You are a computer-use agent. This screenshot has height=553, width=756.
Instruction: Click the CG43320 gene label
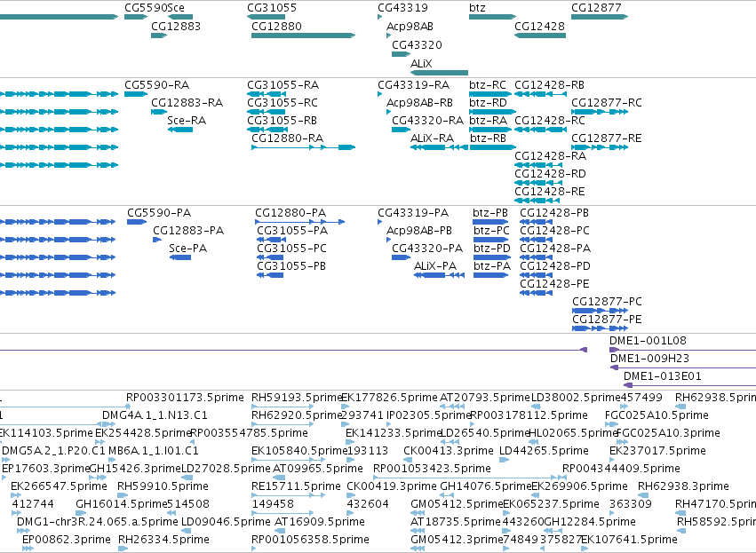pos(417,44)
